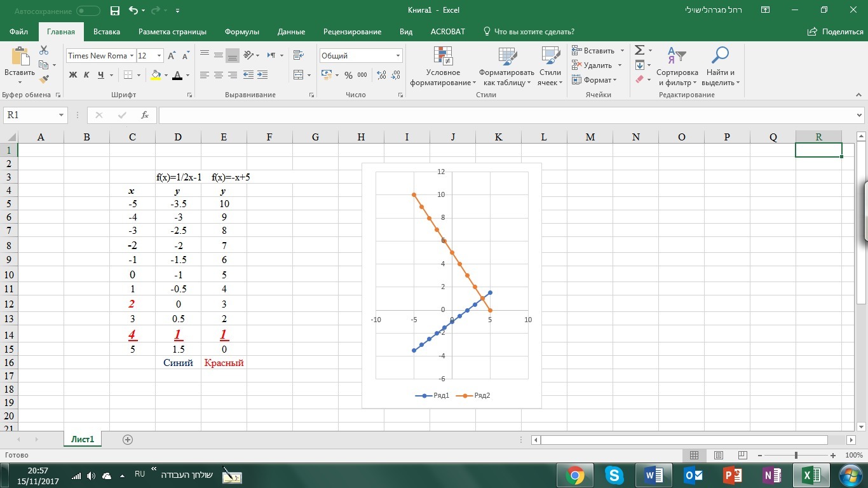The height and width of the screenshot is (488, 868).
Task: Center align text horizontally icon
Action: (x=218, y=75)
